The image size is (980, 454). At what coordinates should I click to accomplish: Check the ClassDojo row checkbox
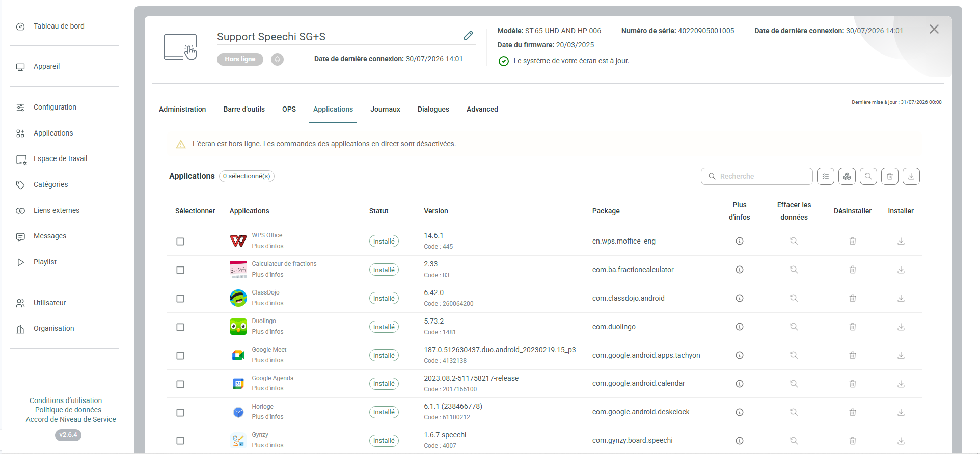(180, 299)
